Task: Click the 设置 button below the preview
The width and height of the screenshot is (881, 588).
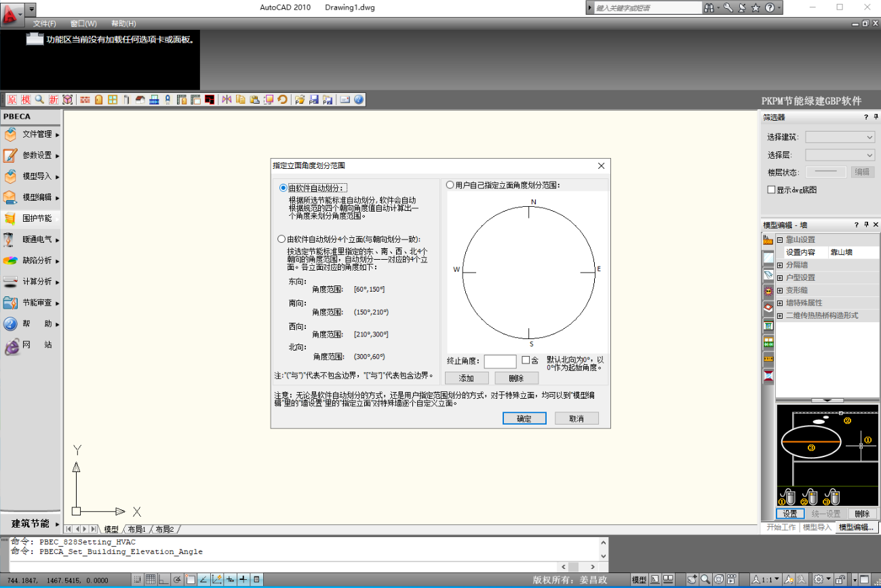Action: [x=790, y=514]
